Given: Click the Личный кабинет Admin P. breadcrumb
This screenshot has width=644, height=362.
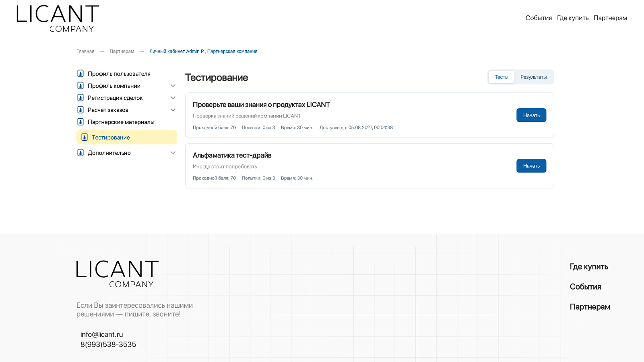Looking at the screenshot, I should tap(203, 51).
